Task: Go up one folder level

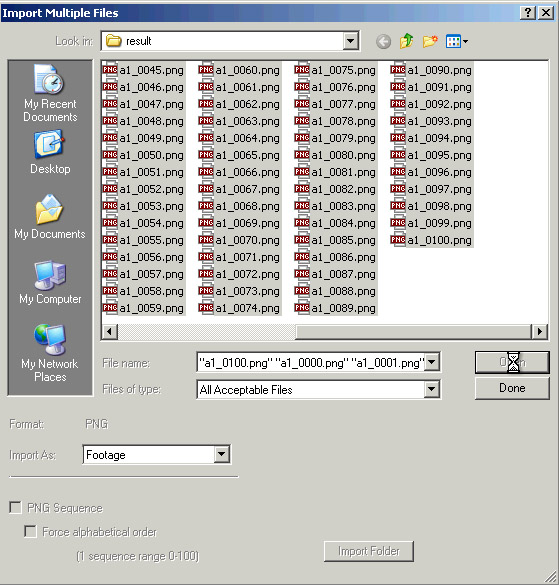Action: point(406,41)
